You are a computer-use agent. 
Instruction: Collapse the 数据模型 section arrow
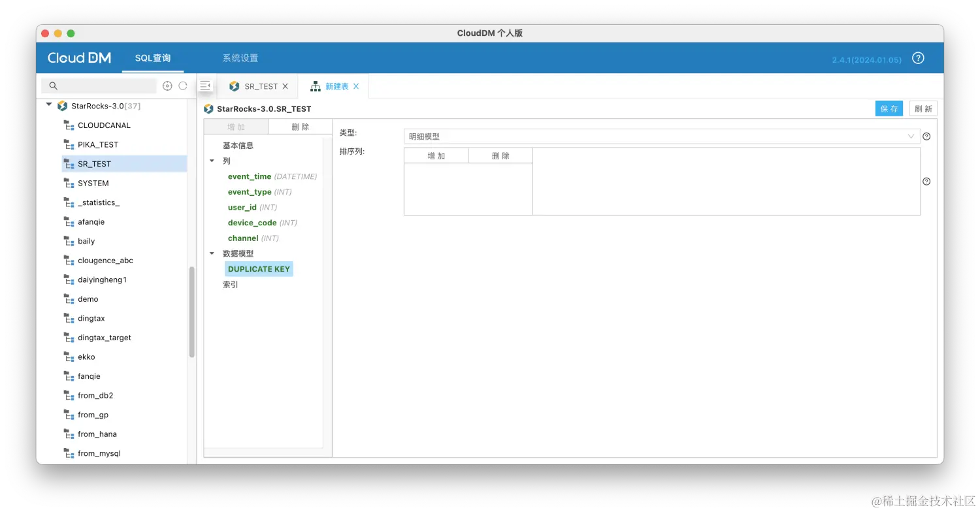[x=212, y=253]
